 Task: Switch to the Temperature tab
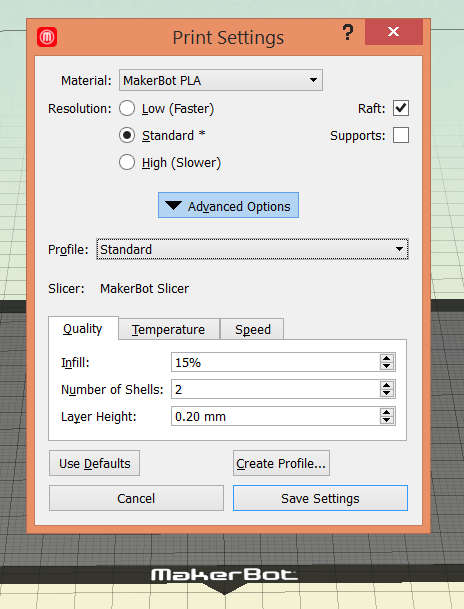pyautogui.click(x=169, y=329)
